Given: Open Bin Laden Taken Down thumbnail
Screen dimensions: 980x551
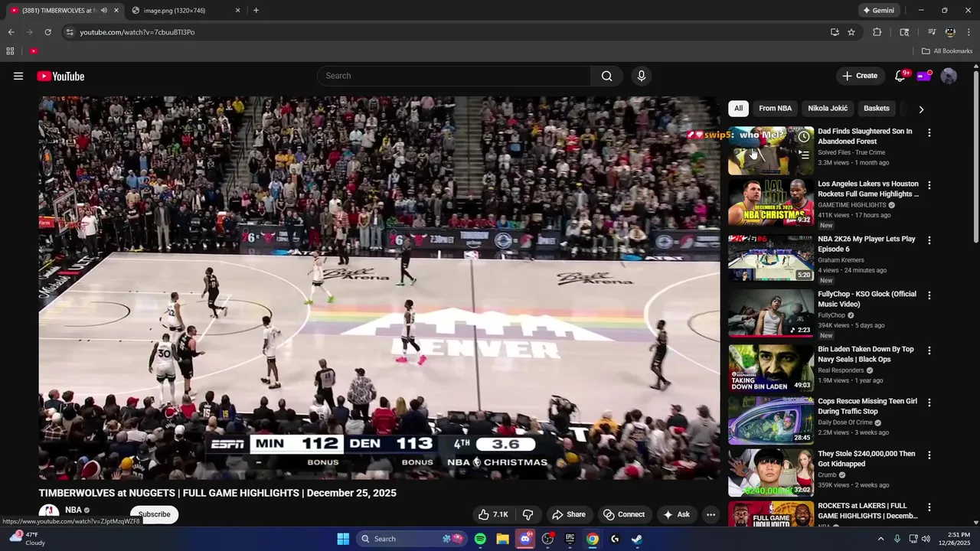Looking at the screenshot, I should [x=771, y=367].
